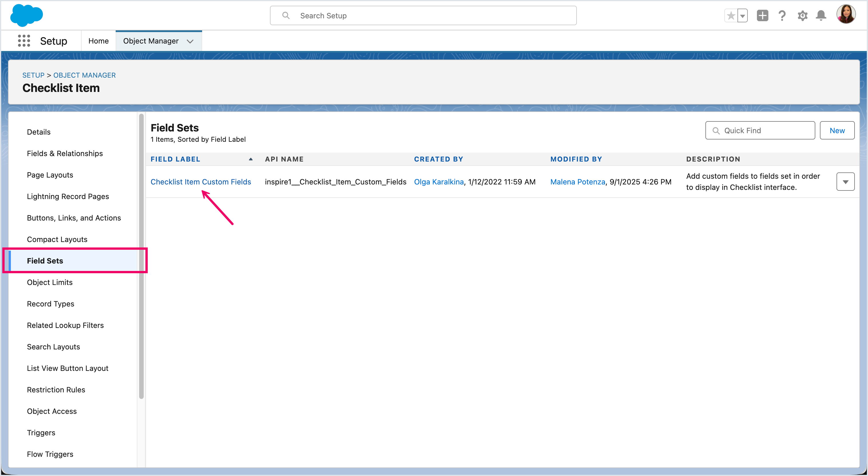Click the Quick Find search box
This screenshot has height=476, width=868.
tap(760, 131)
